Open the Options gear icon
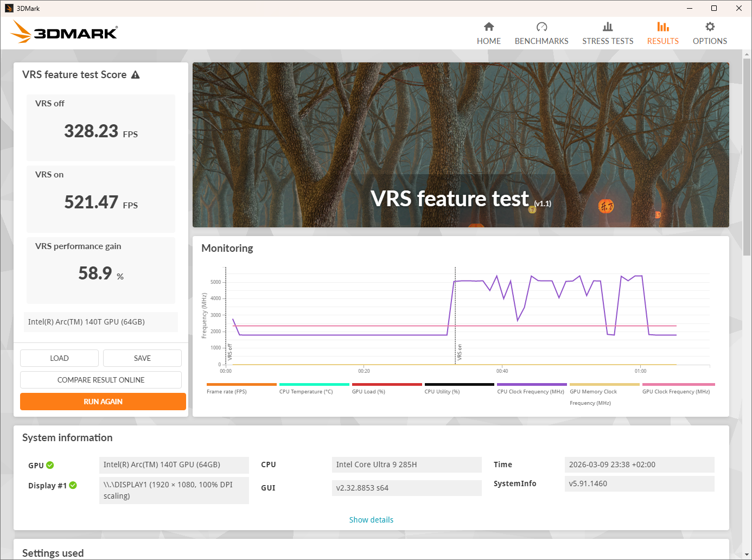The width and height of the screenshot is (752, 560). [x=710, y=27]
